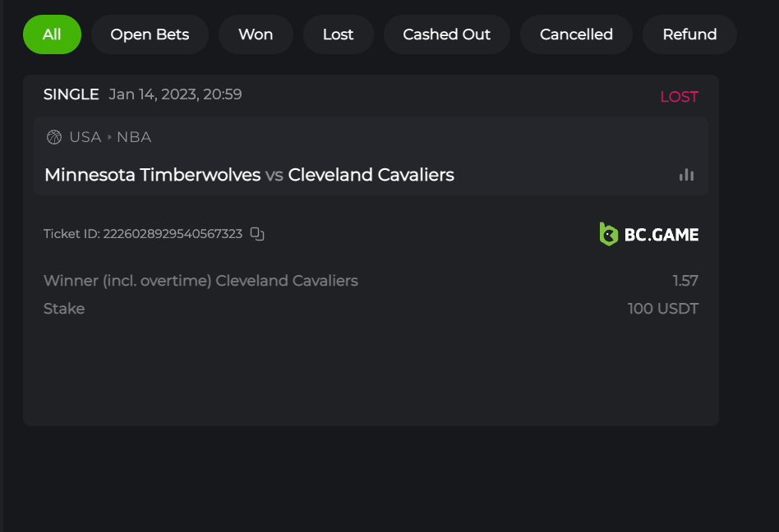Click the 100 USDT stake amount
This screenshot has height=532, width=779.
coord(662,309)
